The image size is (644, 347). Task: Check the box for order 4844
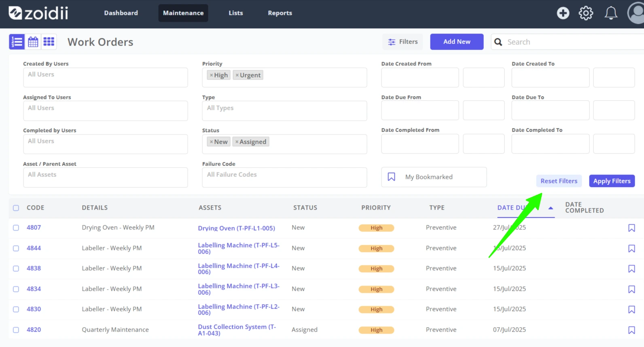(x=16, y=248)
